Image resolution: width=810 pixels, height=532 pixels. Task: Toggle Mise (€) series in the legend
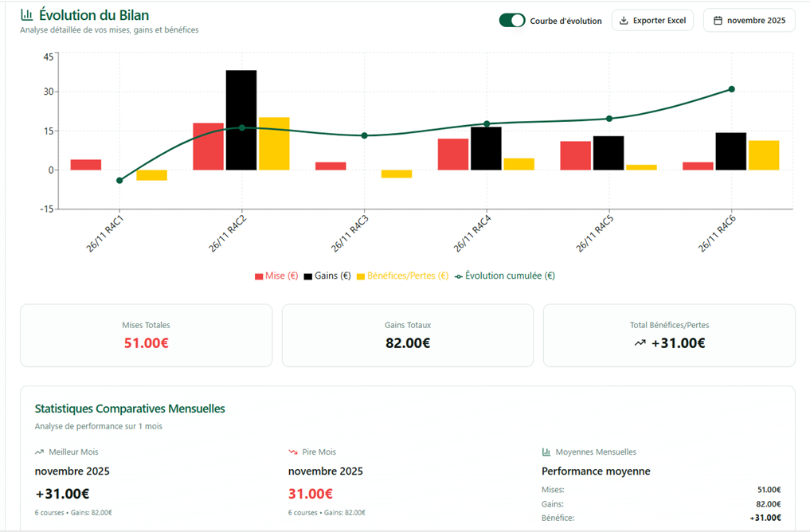pyautogui.click(x=276, y=276)
